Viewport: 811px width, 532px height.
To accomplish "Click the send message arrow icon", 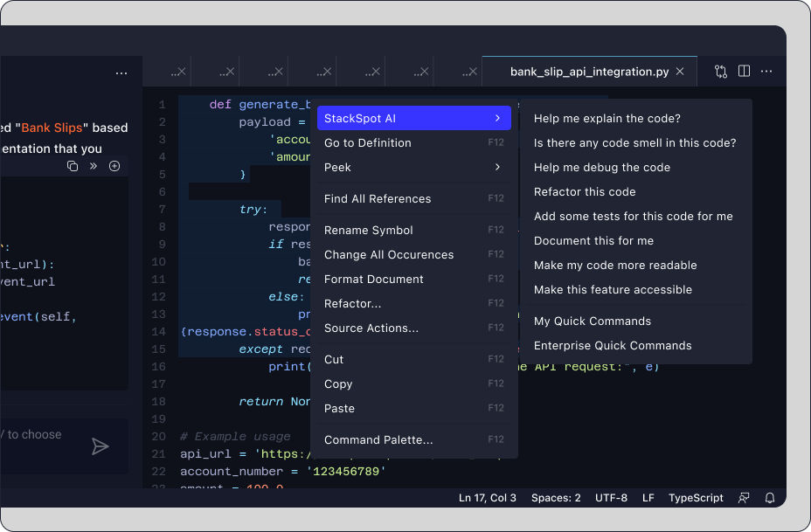I will point(101,446).
